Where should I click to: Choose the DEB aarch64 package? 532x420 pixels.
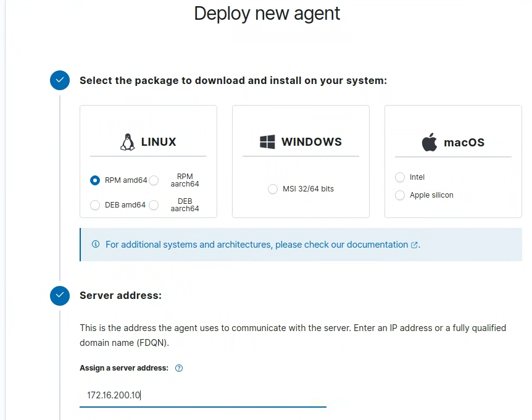[154, 205]
